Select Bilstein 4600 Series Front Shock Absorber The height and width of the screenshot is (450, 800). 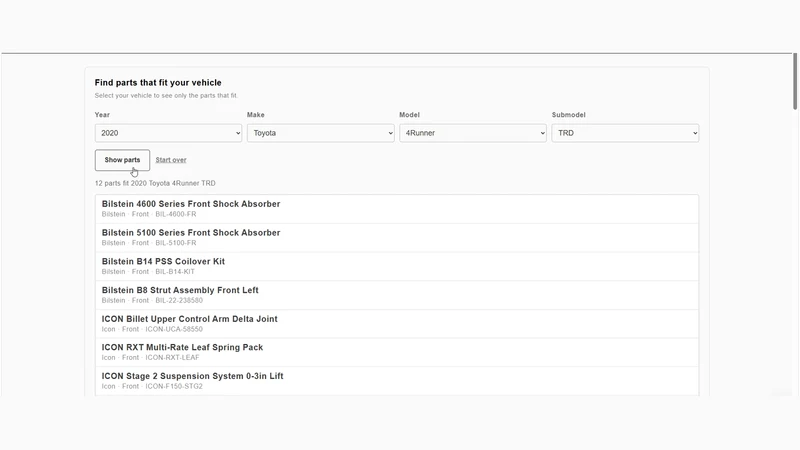point(396,209)
